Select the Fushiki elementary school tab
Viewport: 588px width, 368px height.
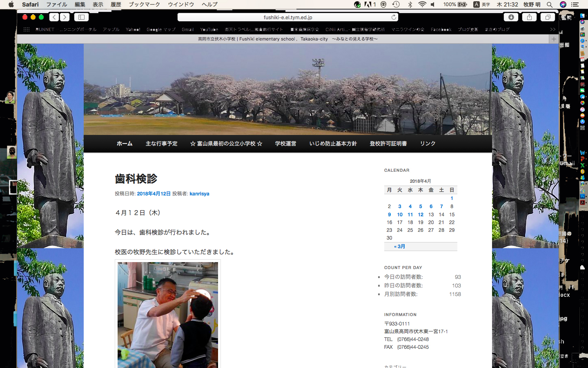[287, 39]
